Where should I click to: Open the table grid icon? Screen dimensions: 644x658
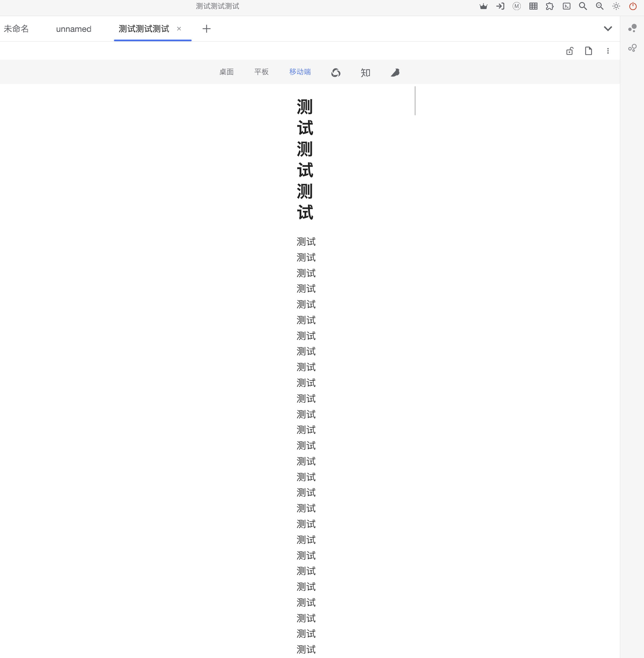(x=533, y=6)
